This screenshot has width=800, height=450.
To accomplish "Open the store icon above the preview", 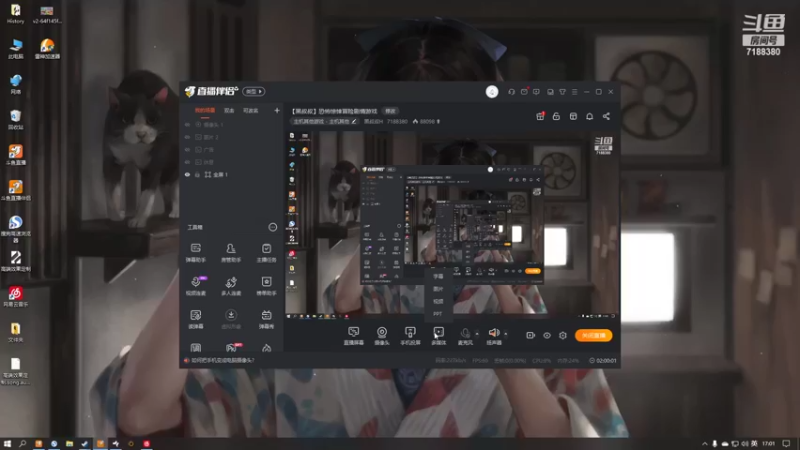I will 573,116.
